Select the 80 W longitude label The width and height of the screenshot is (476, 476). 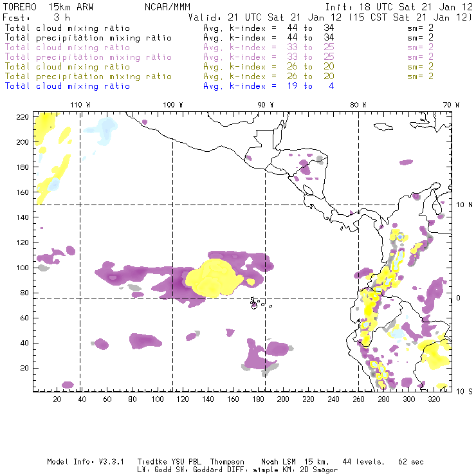coord(358,105)
